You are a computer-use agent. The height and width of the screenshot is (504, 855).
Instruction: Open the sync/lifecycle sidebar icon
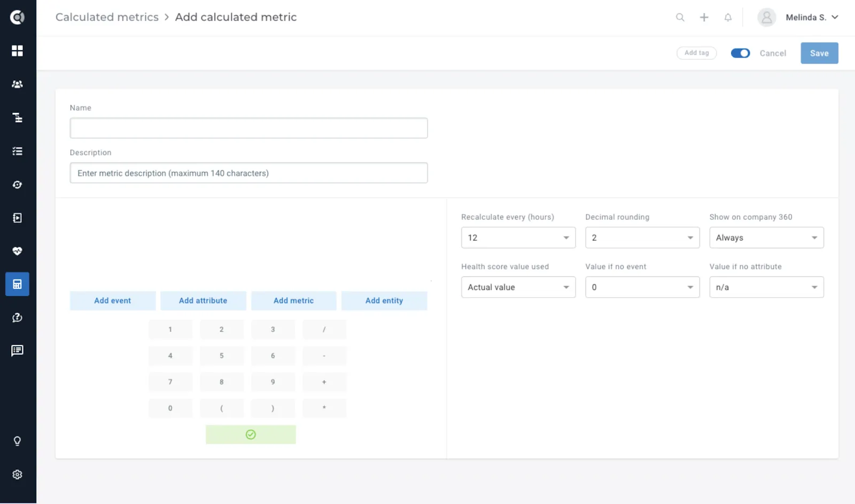click(17, 184)
